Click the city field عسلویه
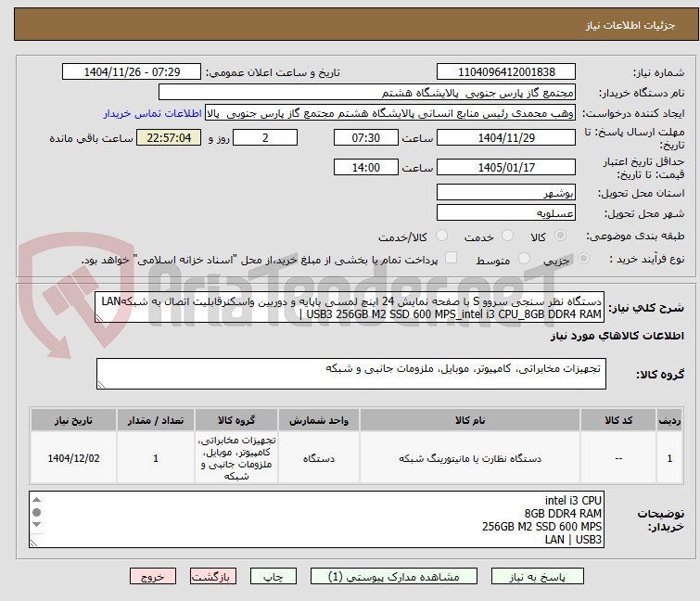 coord(506,213)
